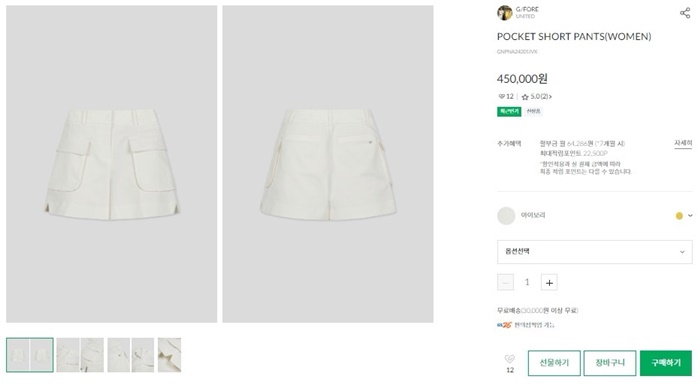
Task: Click the green 구매하기 buy button
Action: coord(666,363)
